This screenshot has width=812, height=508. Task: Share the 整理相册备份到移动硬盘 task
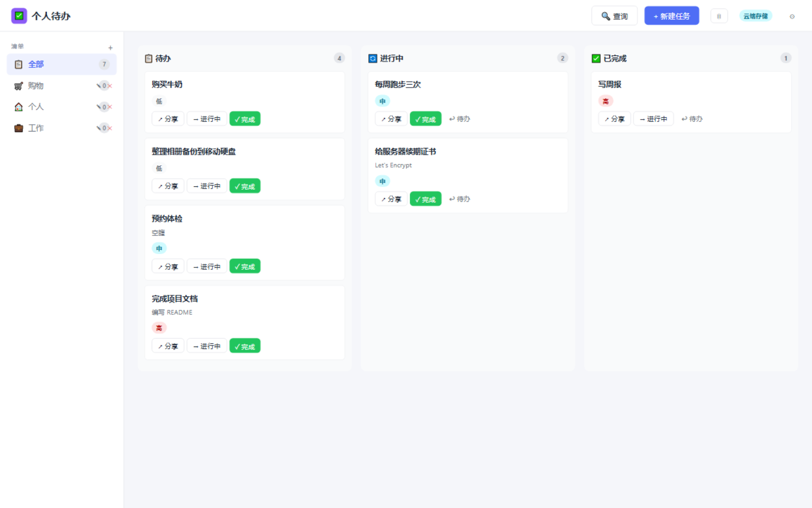point(167,186)
